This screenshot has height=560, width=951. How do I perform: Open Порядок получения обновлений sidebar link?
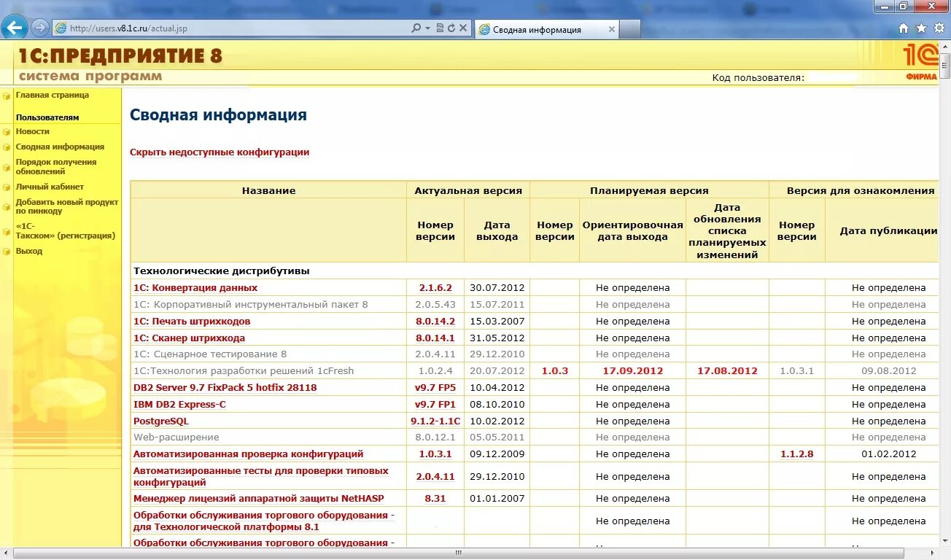(56, 167)
